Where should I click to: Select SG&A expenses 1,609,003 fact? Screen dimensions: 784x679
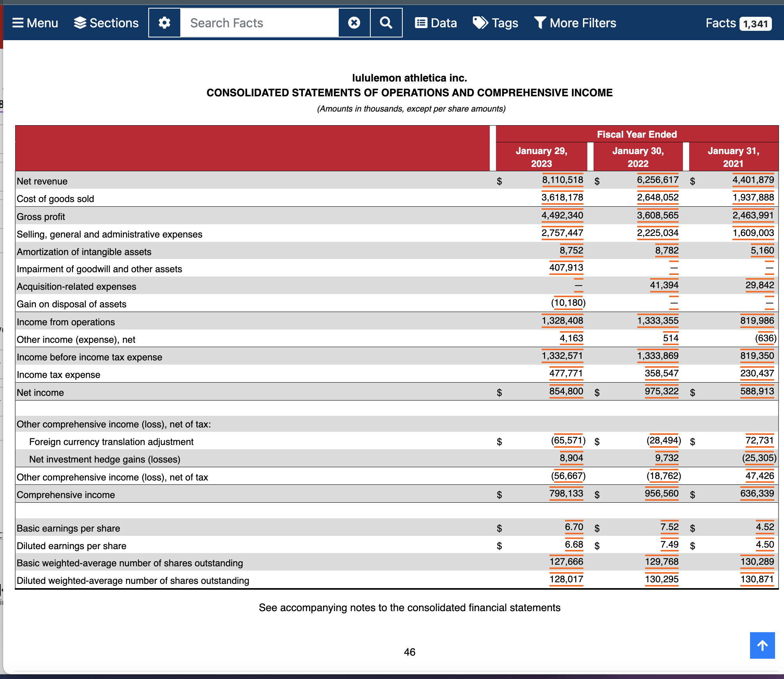(753, 233)
